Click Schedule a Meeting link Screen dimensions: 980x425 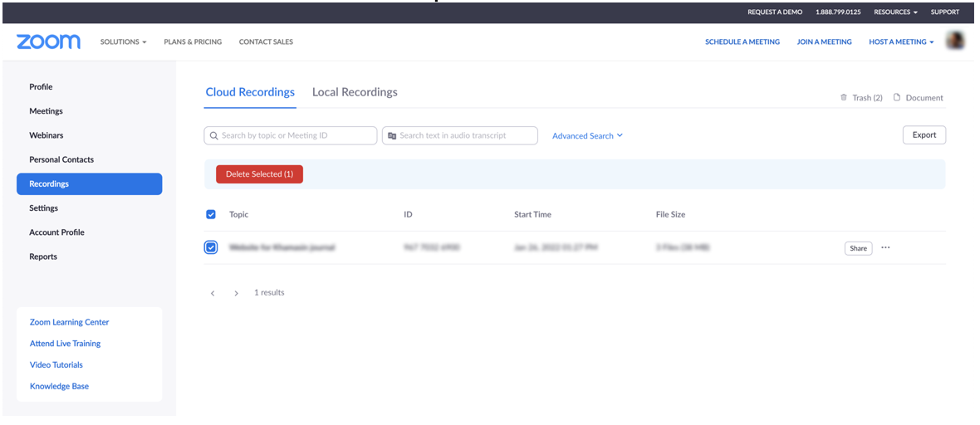[742, 42]
